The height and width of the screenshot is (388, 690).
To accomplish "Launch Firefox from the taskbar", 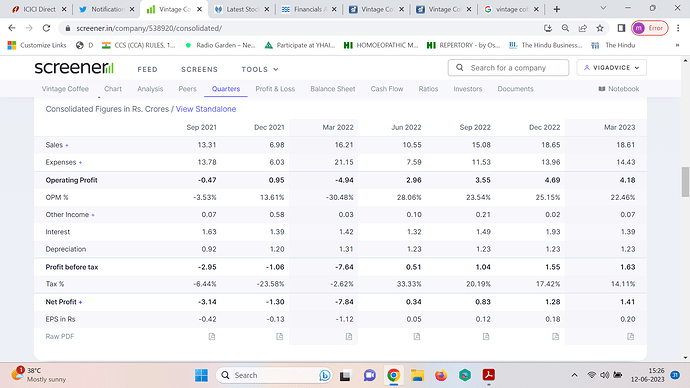I will pyautogui.click(x=441, y=375).
